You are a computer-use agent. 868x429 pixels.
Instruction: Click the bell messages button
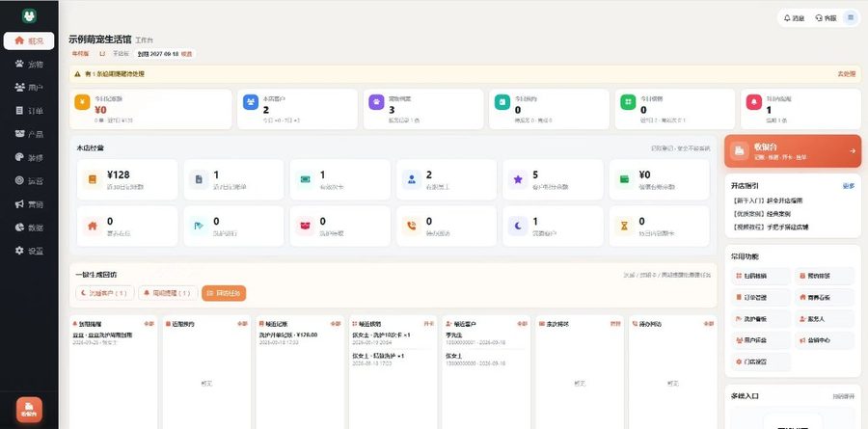795,18
